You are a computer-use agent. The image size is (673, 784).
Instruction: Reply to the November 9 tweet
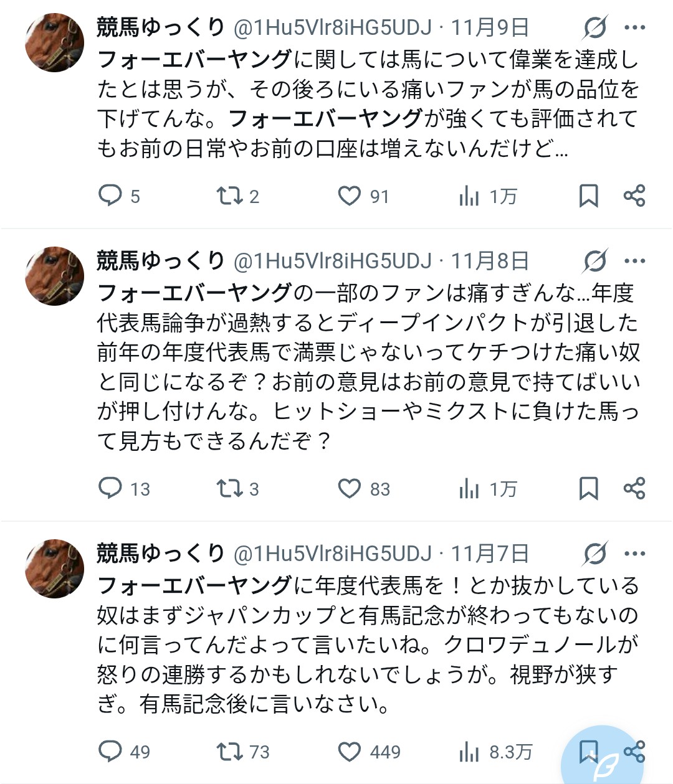(111, 196)
